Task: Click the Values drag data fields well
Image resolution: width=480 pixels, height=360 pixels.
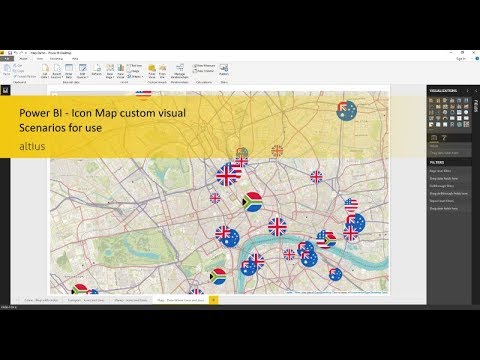Action: pos(449,153)
